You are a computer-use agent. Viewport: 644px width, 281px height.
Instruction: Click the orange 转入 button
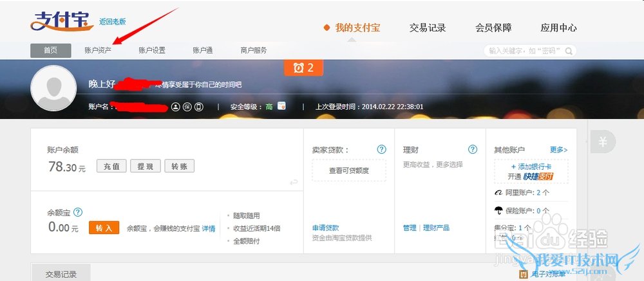point(104,228)
